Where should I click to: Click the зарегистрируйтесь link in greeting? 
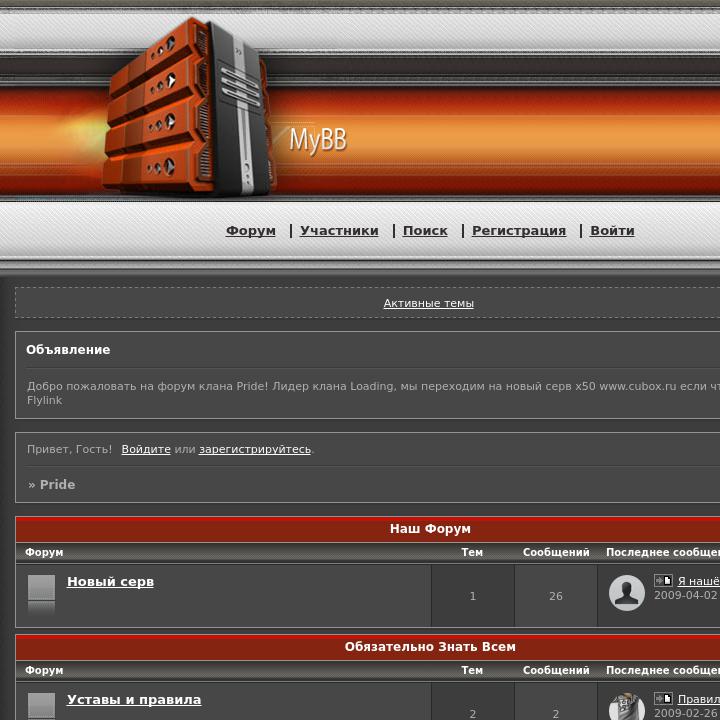255,449
